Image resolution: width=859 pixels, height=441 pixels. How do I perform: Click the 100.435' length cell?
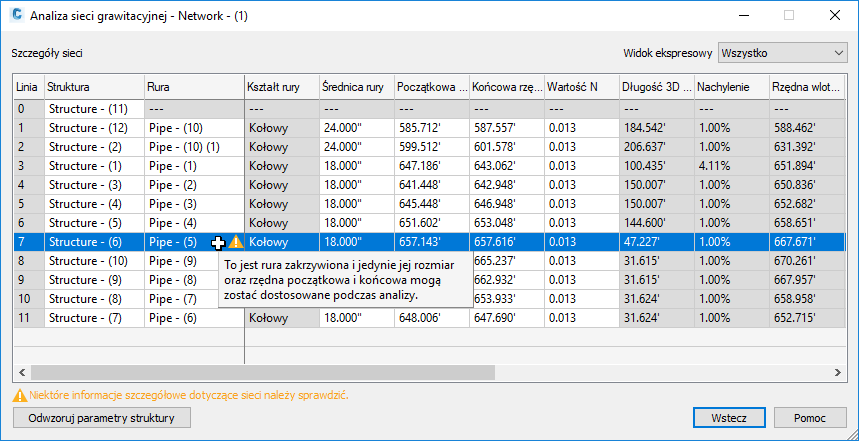coord(657,166)
